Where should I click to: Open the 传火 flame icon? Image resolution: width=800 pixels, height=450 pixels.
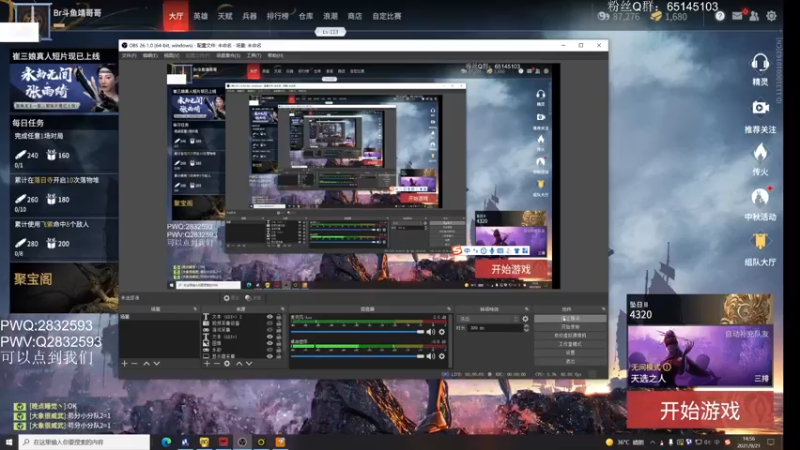click(760, 152)
